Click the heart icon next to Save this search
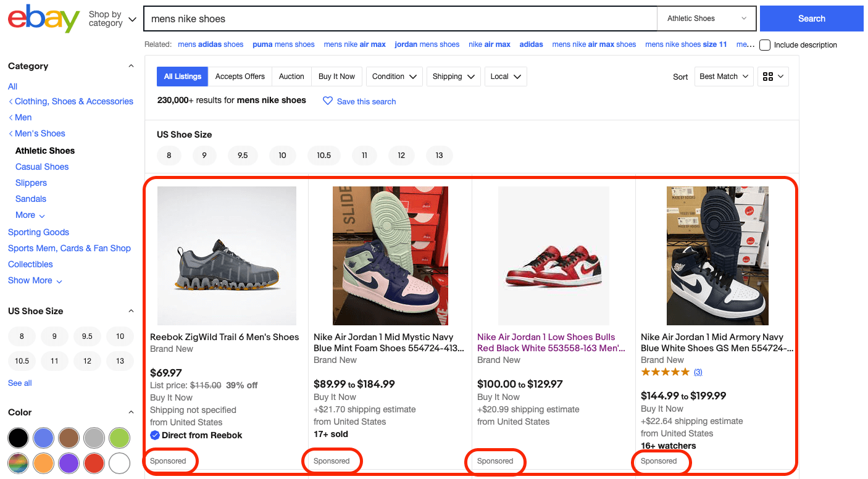Image resolution: width=868 pixels, height=479 pixels. pyautogui.click(x=328, y=101)
